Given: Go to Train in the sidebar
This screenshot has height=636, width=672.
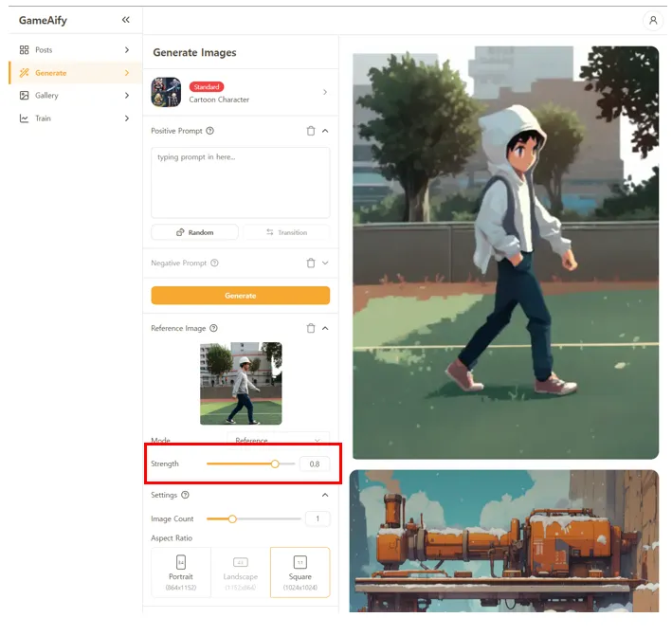Looking at the screenshot, I should point(44,118).
